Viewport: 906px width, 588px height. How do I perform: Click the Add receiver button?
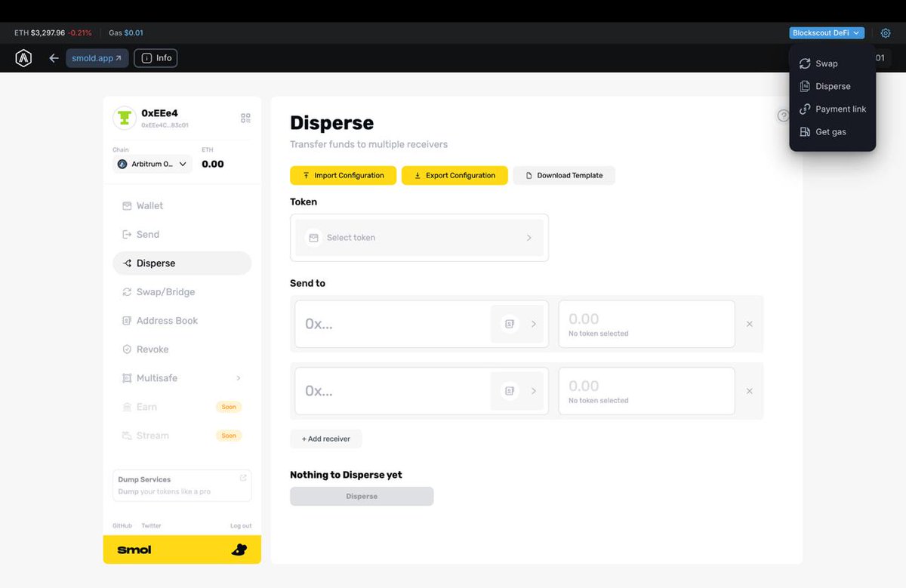point(326,439)
